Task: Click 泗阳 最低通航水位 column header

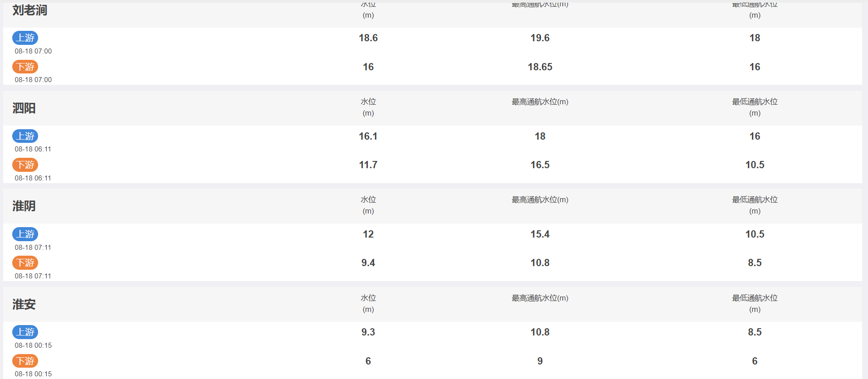Action: coord(755,107)
